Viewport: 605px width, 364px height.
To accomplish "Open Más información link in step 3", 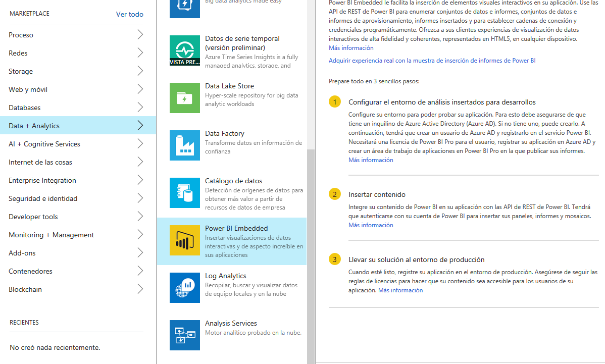I will click(400, 290).
